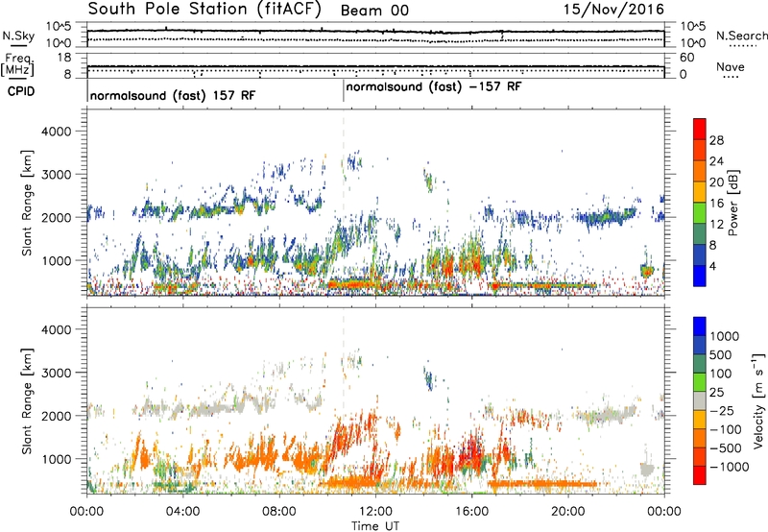This screenshot has height=532, width=768.
Task: Click the 'Power [dB]' colorbar title
Action: (732, 203)
